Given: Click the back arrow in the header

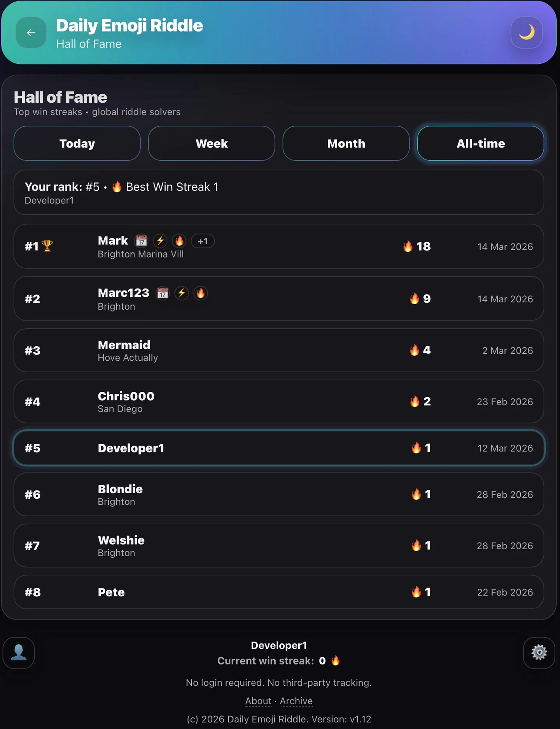Looking at the screenshot, I should tap(31, 33).
